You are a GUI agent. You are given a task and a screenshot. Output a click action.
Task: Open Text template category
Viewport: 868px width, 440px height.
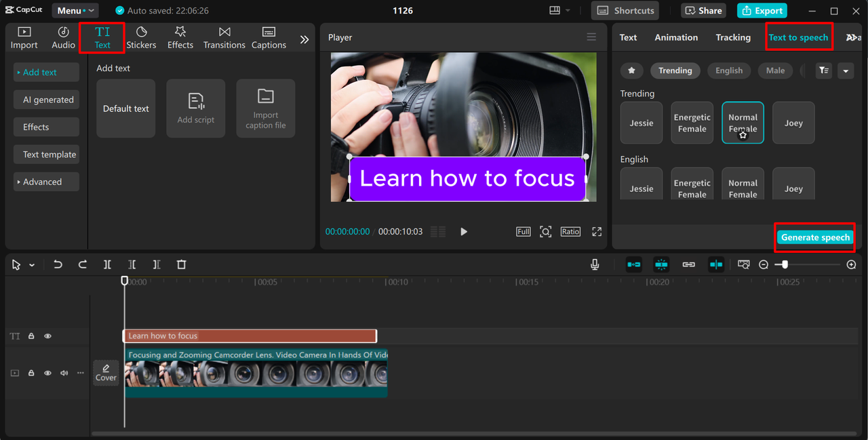click(x=46, y=155)
